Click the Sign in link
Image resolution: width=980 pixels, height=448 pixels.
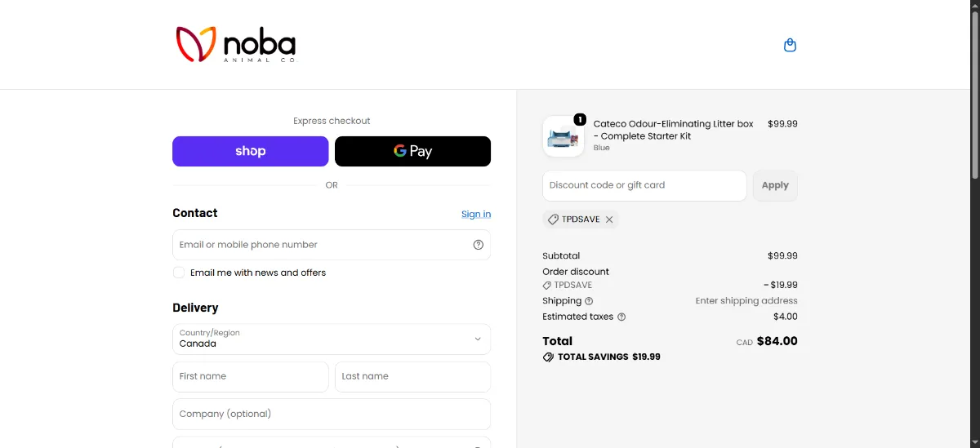click(476, 214)
